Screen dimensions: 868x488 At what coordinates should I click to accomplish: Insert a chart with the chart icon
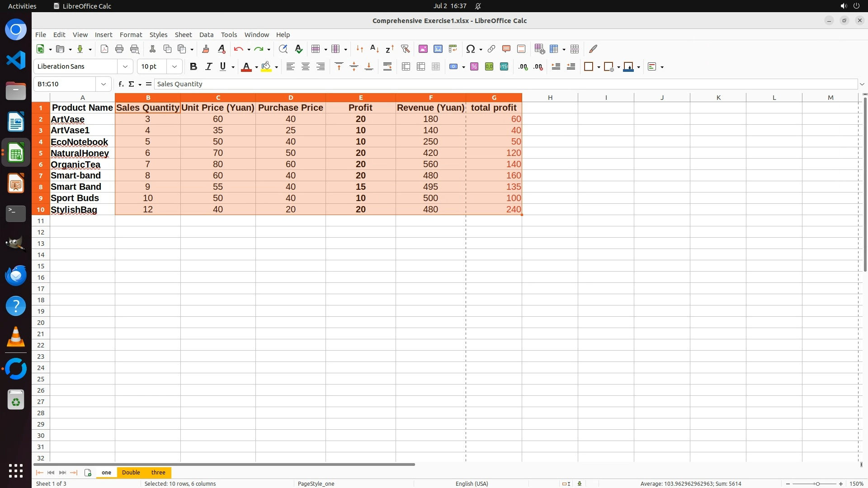[x=438, y=49]
